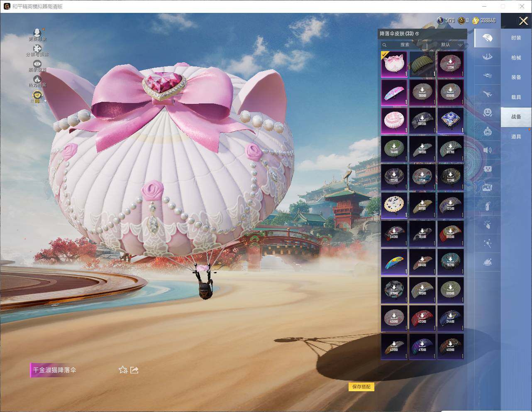This screenshot has width=532, height=412.
Task: Download the 476KB purple parachute skin
Action: pyautogui.click(x=422, y=346)
